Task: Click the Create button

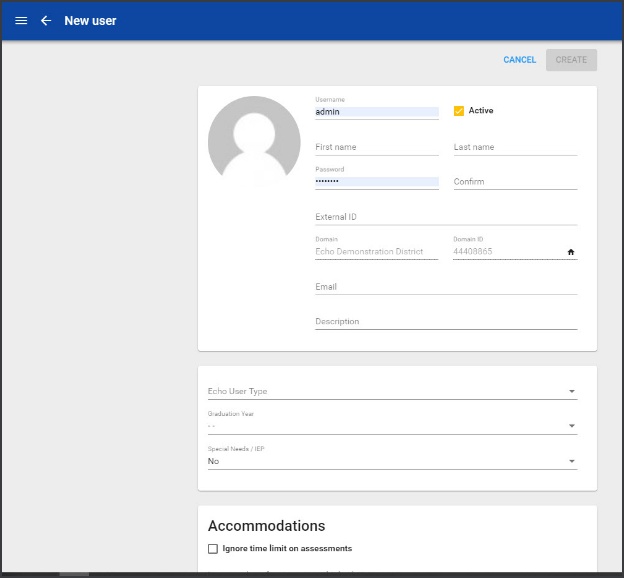Action: pyautogui.click(x=571, y=60)
